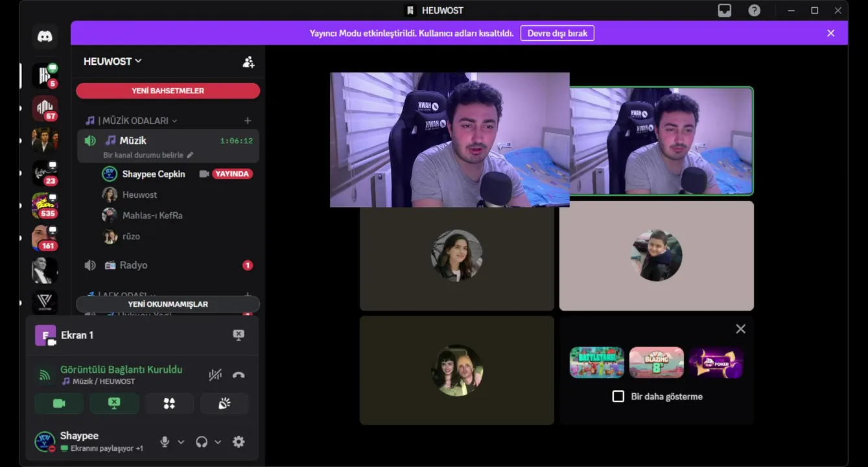Dismiss the streamer mode banner
This screenshot has height=467, width=868.
coord(830,33)
